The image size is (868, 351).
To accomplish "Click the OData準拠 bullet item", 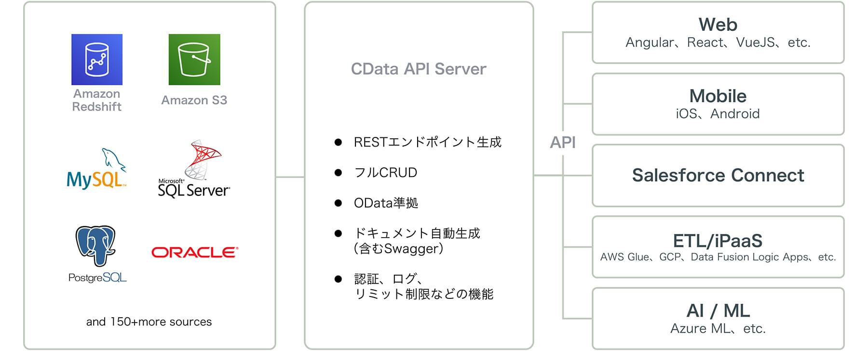I will point(386,203).
